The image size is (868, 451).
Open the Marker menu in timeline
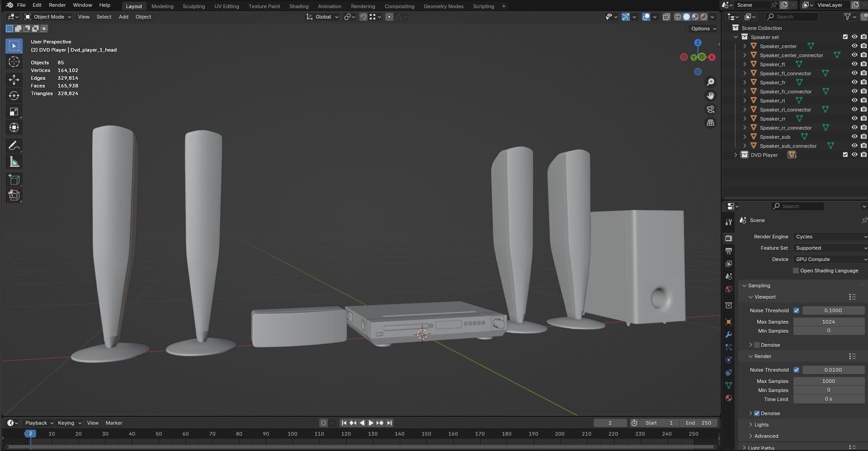point(114,423)
